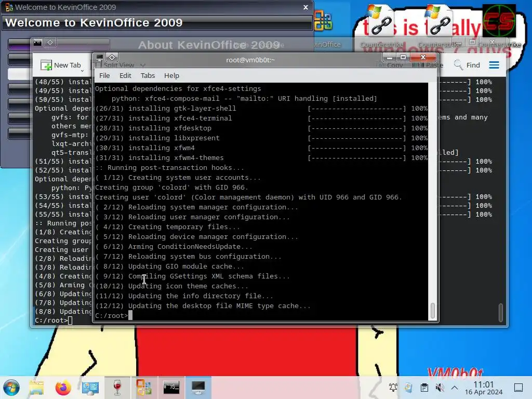The height and width of the screenshot is (399, 532).
Task: Open the Help menu in the terminal
Action: pos(171,76)
